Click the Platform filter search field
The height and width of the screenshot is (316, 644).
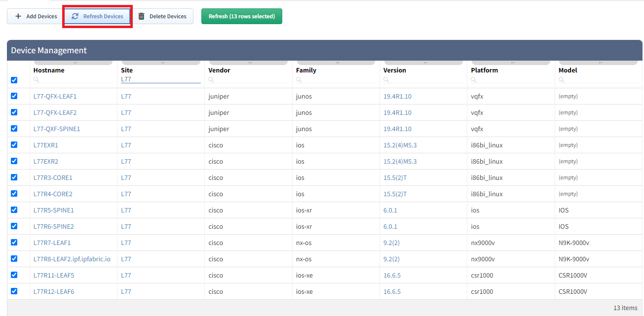pyautogui.click(x=511, y=79)
